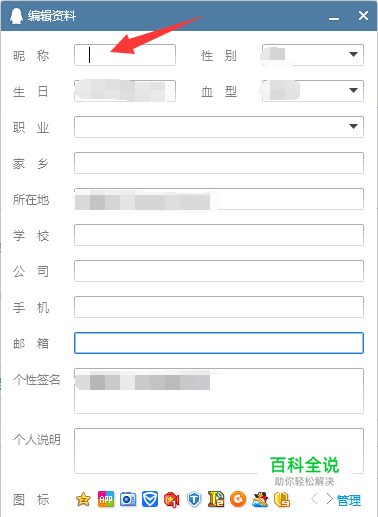Image resolution: width=378 pixels, height=517 pixels.
Task: Show next page of icons arrow
Action: [330, 499]
